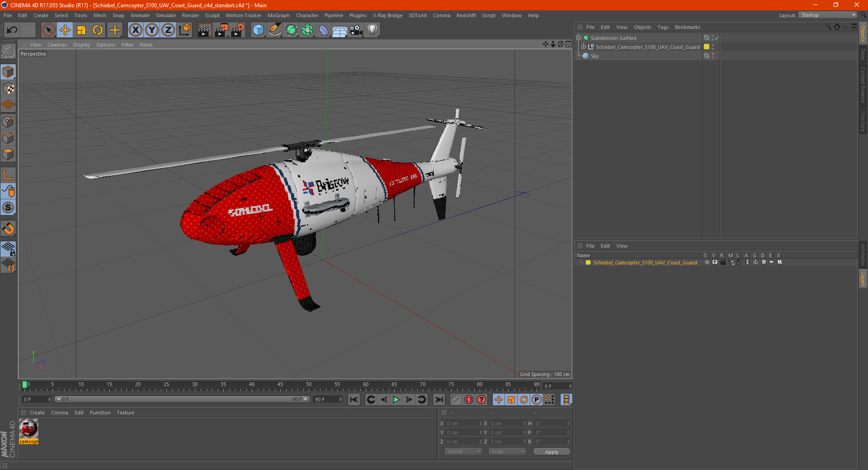Image resolution: width=868 pixels, height=470 pixels.
Task: Open the World coordinate dropdown
Action: (463, 451)
